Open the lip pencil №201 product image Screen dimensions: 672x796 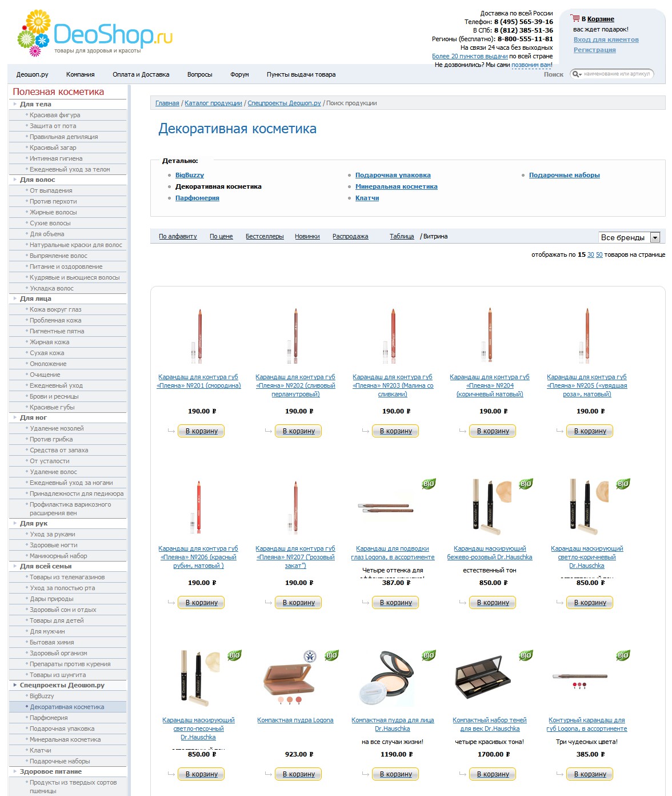[x=198, y=336]
